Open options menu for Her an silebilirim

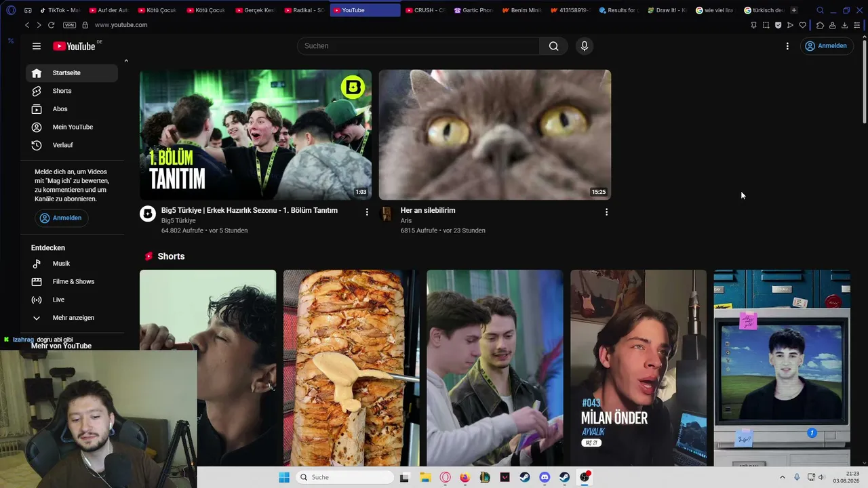click(606, 212)
